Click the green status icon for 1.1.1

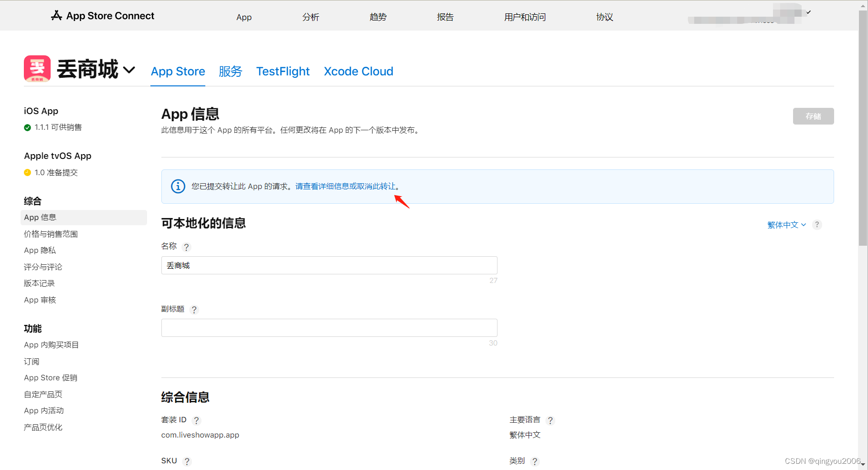(28, 127)
